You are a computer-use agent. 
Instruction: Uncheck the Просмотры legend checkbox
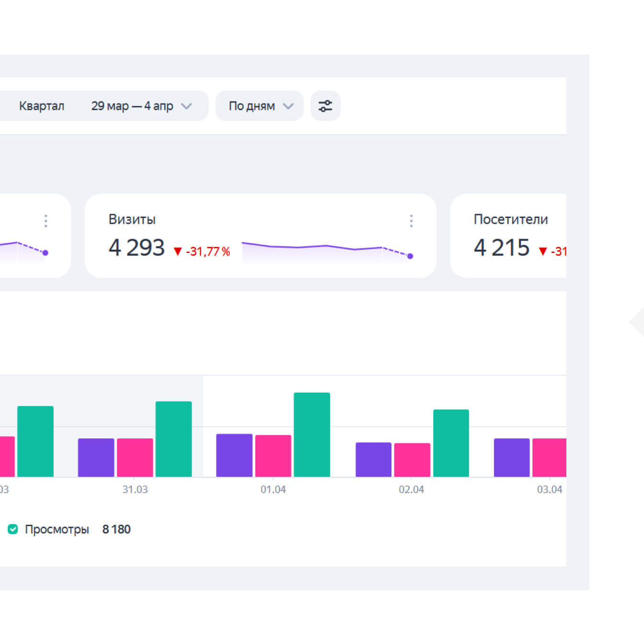pyautogui.click(x=13, y=529)
